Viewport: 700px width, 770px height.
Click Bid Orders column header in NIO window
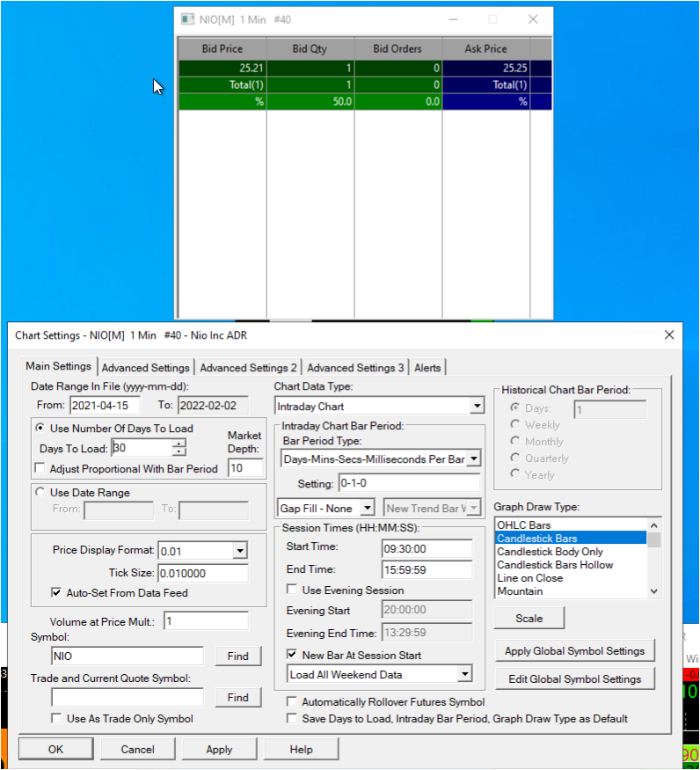(397, 48)
